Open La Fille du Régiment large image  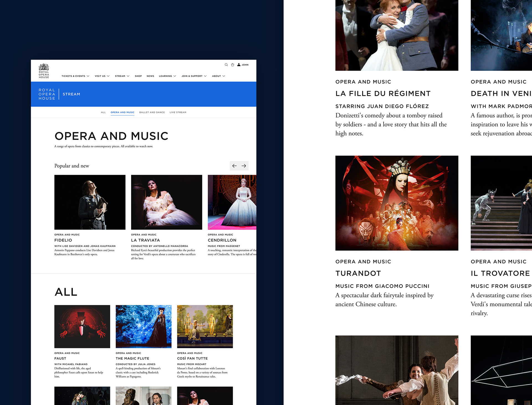click(x=397, y=35)
